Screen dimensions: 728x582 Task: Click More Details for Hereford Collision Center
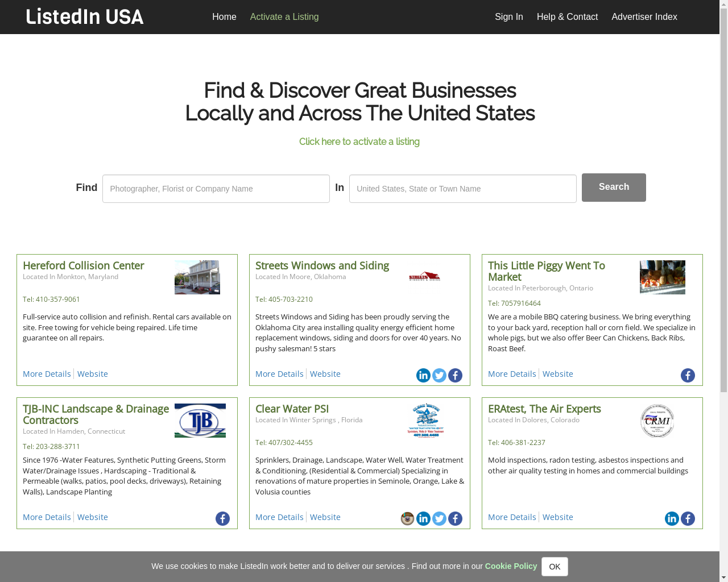47,374
